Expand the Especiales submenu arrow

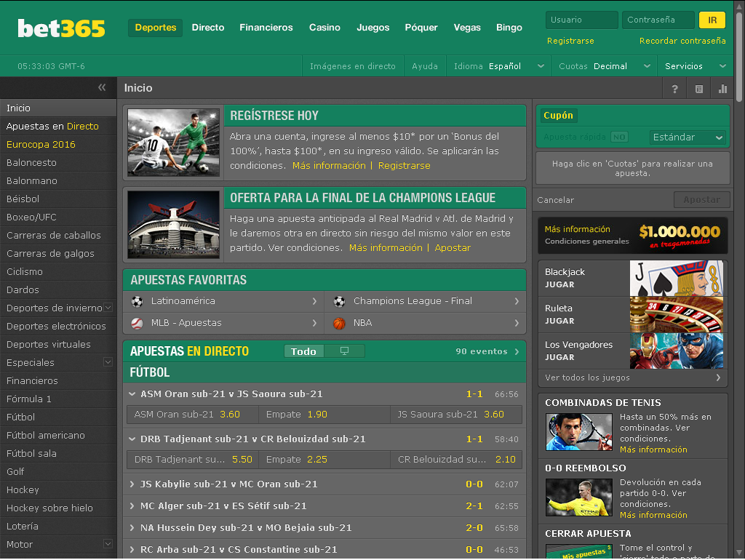108,362
